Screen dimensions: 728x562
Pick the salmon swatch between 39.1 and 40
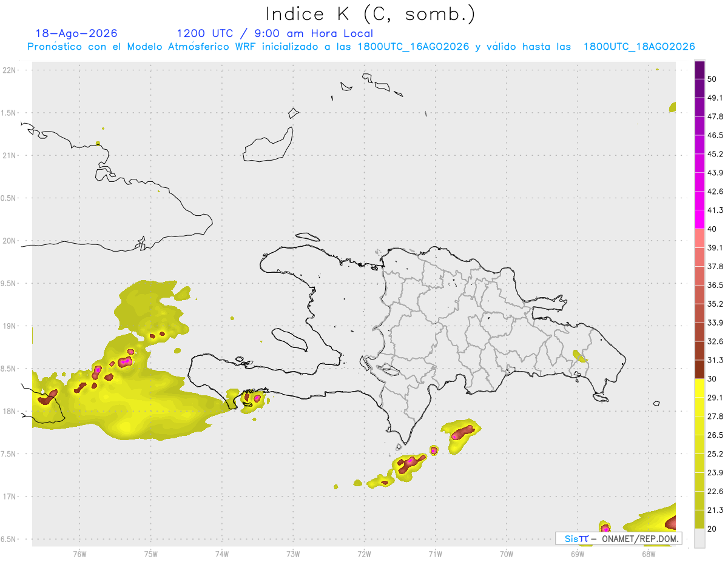click(699, 238)
